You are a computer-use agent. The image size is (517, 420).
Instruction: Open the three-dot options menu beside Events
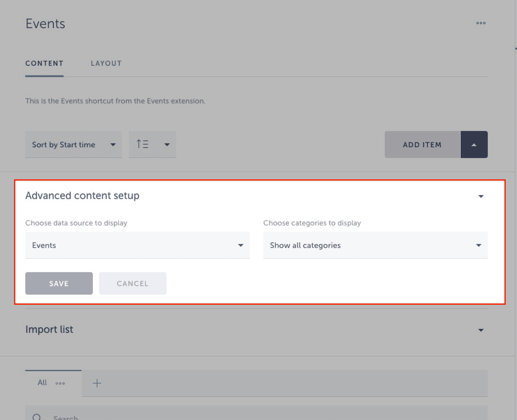pos(480,24)
